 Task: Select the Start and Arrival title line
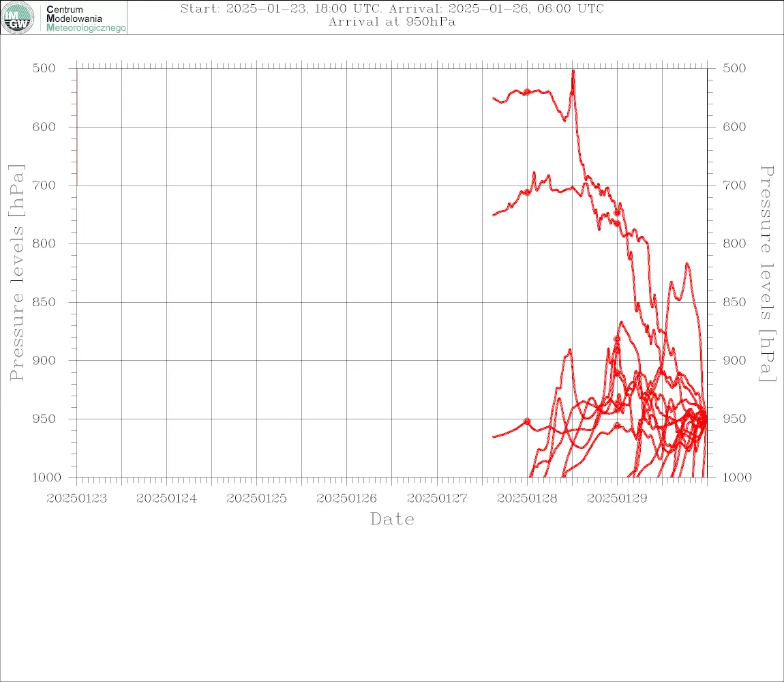pyautogui.click(x=392, y=9)
